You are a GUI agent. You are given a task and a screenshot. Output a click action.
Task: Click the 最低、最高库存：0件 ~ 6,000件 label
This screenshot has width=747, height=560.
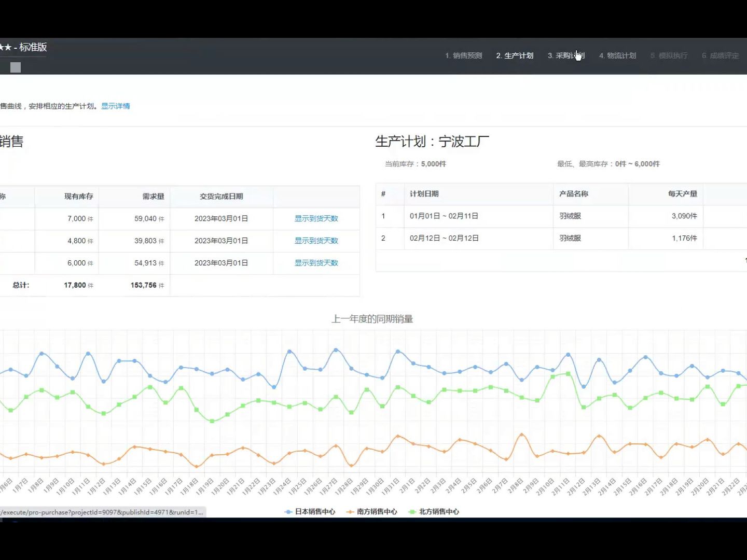608,164
